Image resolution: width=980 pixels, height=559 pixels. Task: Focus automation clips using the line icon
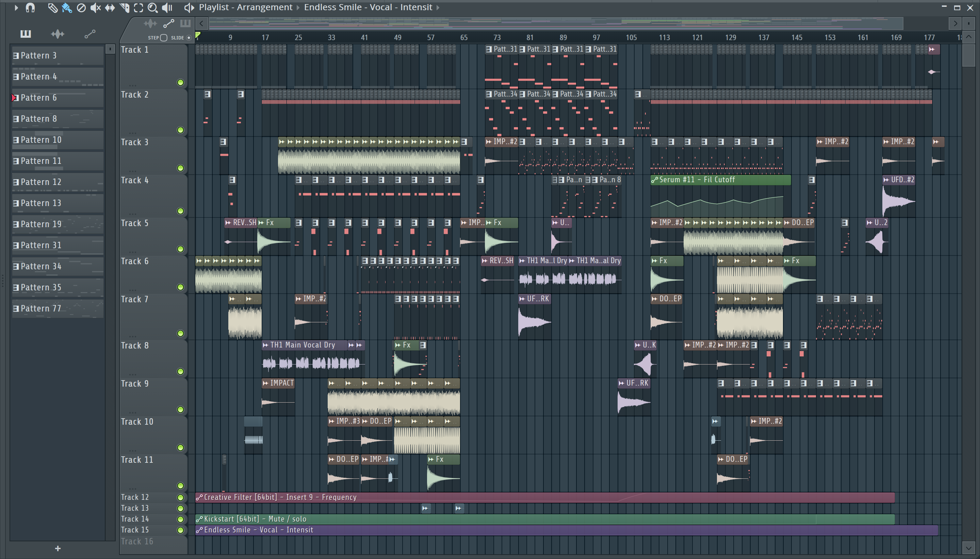click(x=169, y=23)
